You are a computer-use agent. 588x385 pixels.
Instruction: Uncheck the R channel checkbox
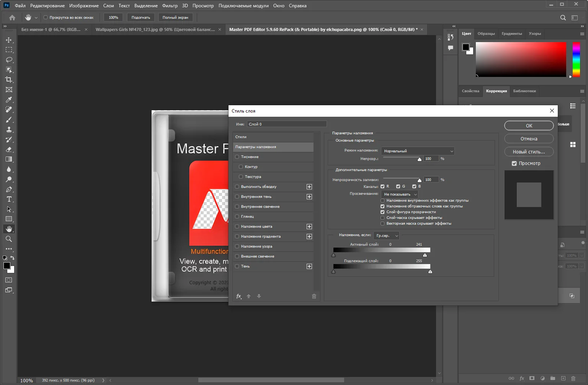(x=382, y=186)
